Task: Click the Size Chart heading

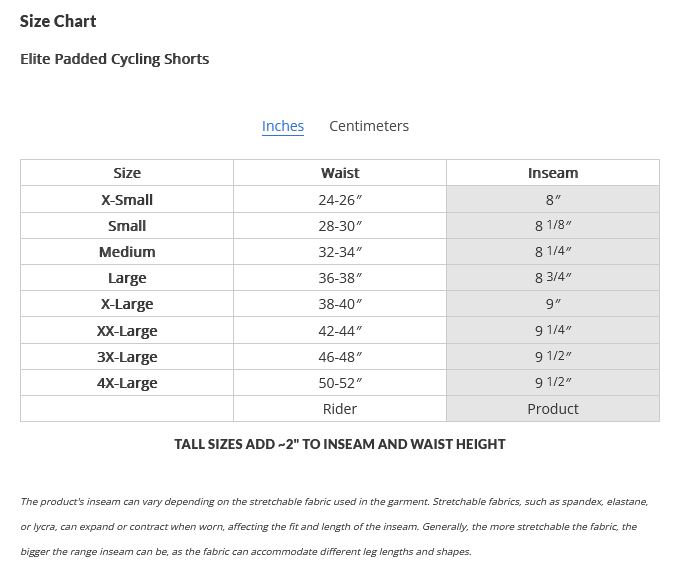Action: [x=58, y=21]
